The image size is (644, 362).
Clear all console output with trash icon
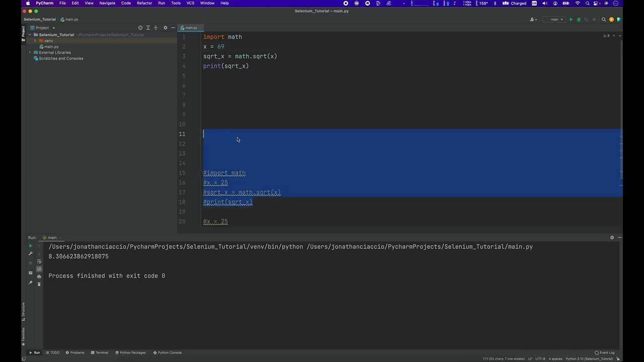point(39,284)
